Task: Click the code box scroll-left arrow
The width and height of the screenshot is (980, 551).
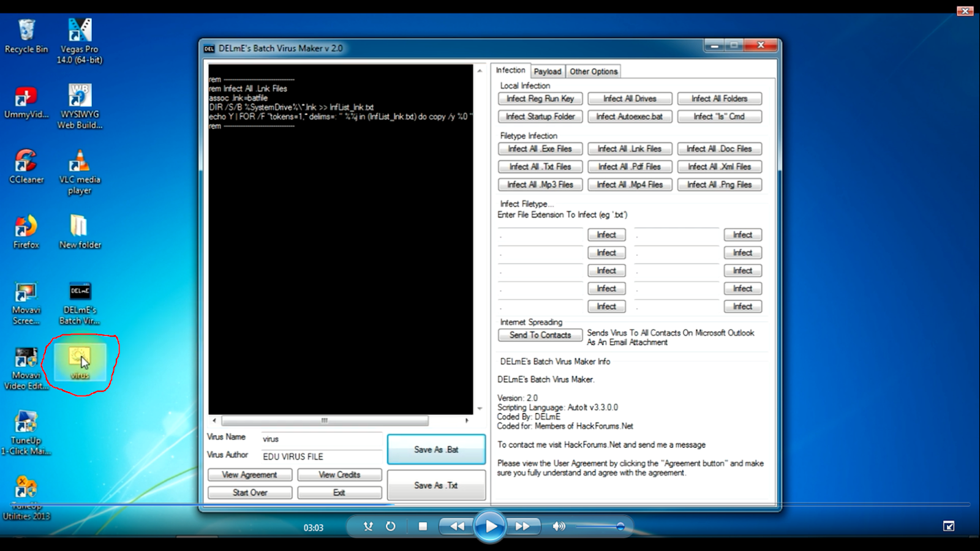Action: pos(214,421)
